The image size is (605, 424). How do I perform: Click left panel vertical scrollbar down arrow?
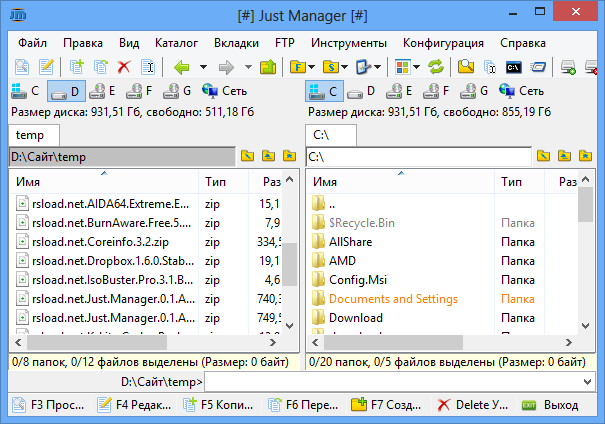(x=290, y=326)
